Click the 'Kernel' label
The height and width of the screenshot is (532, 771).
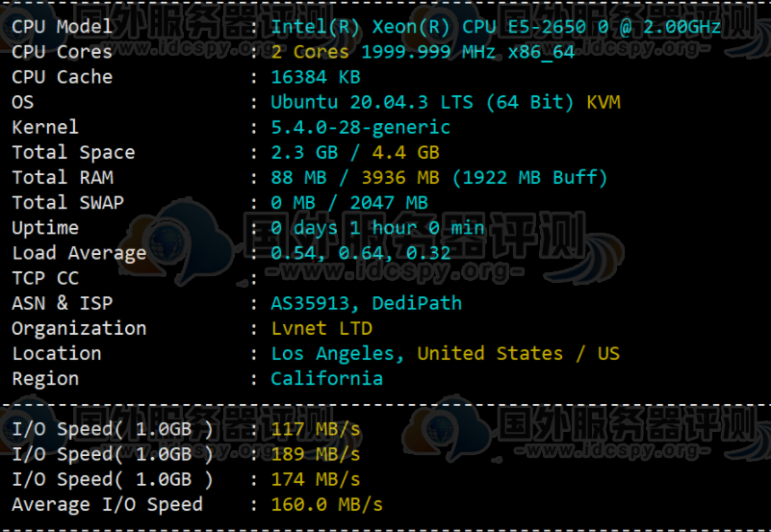(x=44, y=127)
